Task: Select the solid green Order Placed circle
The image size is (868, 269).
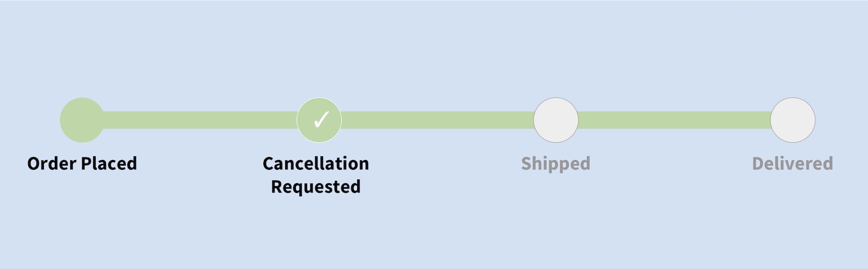Action: tap(82, 120)
